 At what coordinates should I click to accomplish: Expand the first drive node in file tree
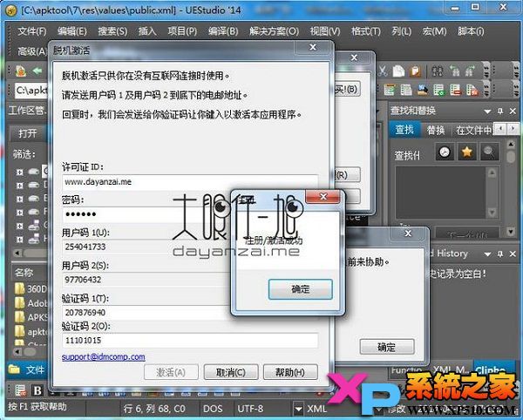(20, 172)
